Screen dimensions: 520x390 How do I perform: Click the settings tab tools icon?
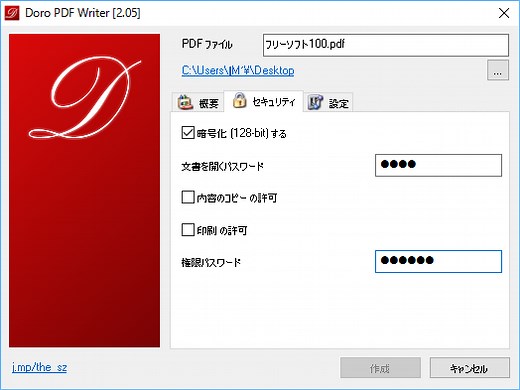[x=315, y=102]
